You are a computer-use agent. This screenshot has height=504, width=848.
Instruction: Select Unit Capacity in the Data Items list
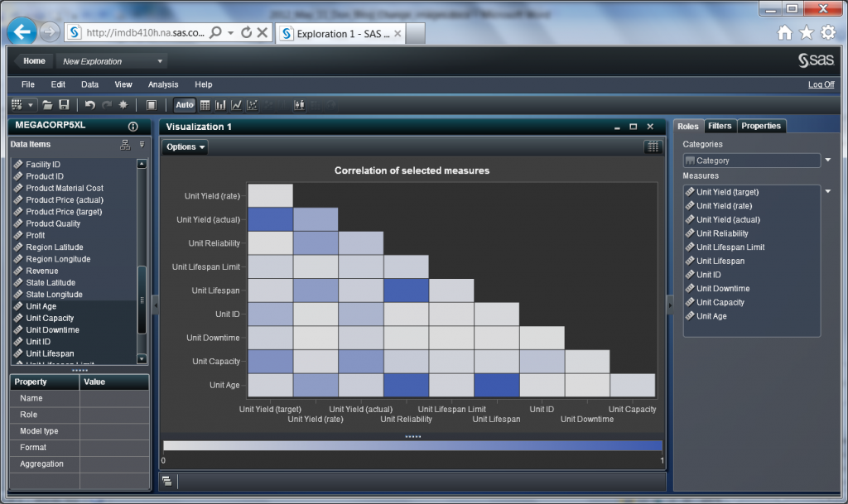[x=50, y=318]
